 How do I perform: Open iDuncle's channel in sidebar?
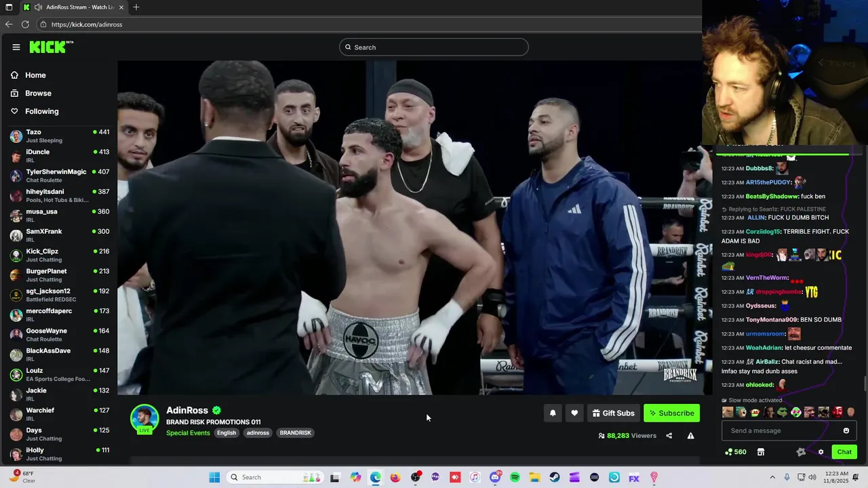60,156
